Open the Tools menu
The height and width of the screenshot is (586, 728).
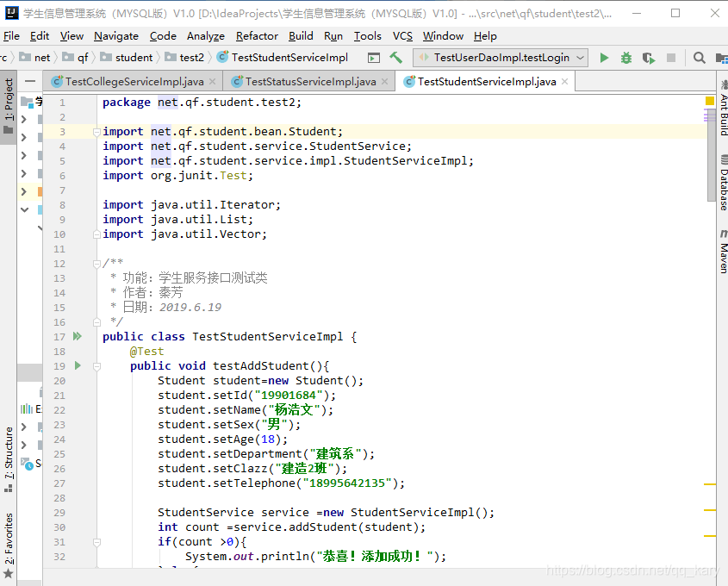pos(367,35)
